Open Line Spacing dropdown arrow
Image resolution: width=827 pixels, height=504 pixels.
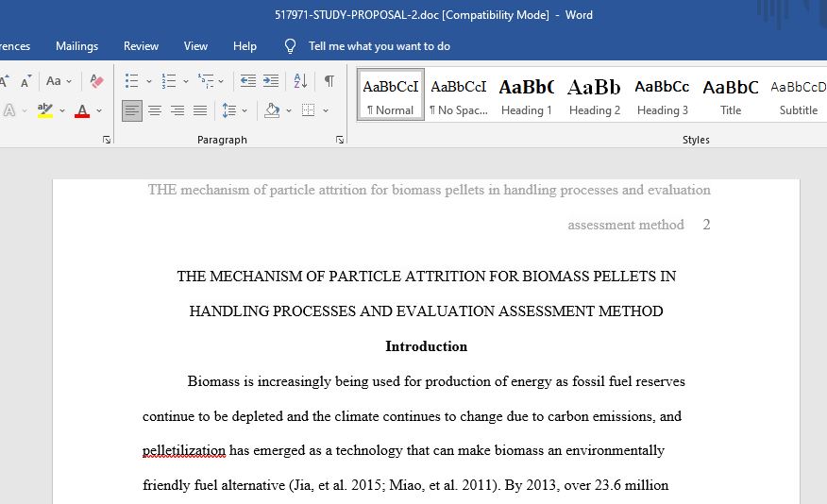click(245, 110)
